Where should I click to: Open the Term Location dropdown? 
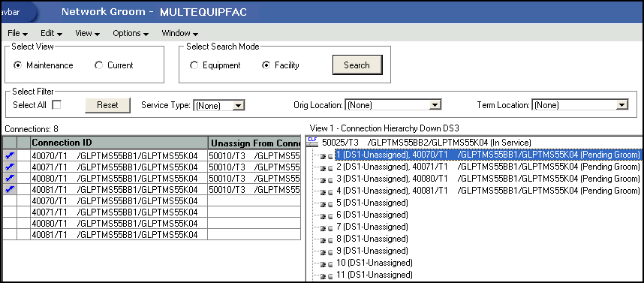(621, 105)
